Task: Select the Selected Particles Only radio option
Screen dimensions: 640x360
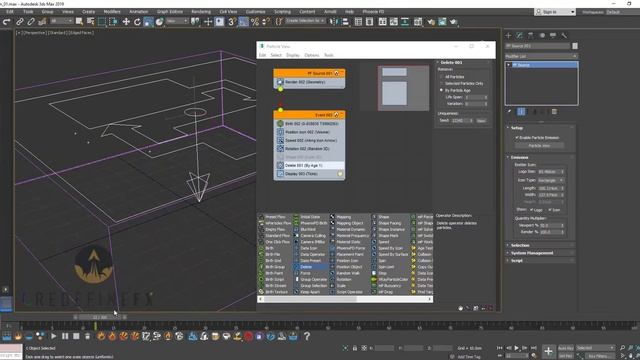Action: point(441,83)
